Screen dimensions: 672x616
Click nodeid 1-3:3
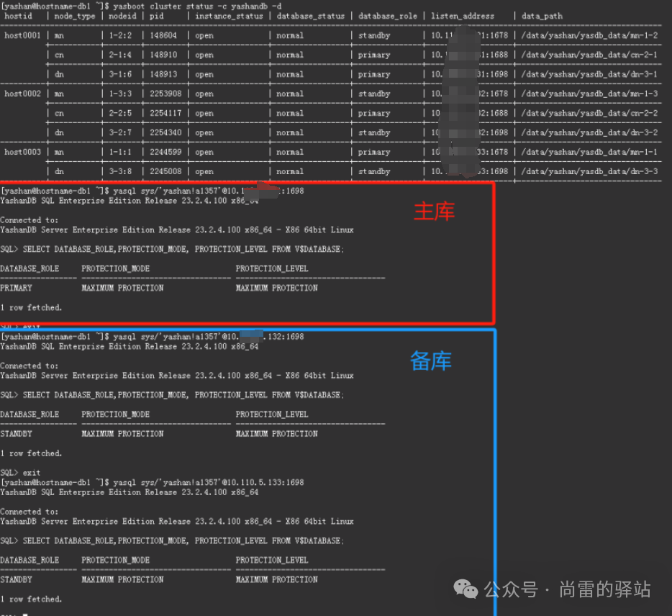point(120,94)
